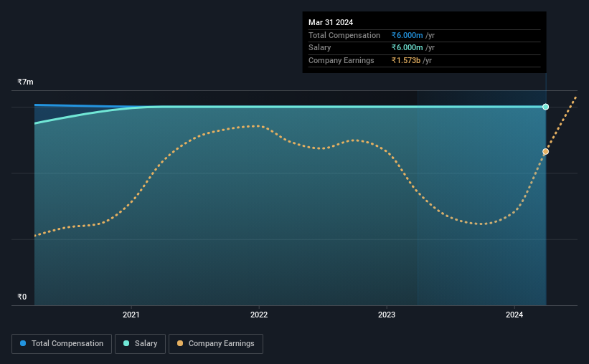Click the blue Total Compensation legend dot
This screenshot has width=589, height=364.
(x=23, y=343)
